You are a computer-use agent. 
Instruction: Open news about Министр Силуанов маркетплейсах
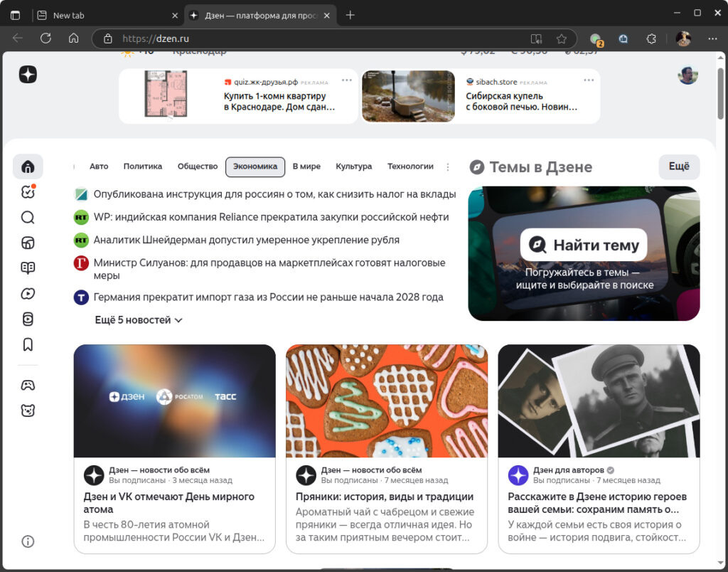coord(269,269)
